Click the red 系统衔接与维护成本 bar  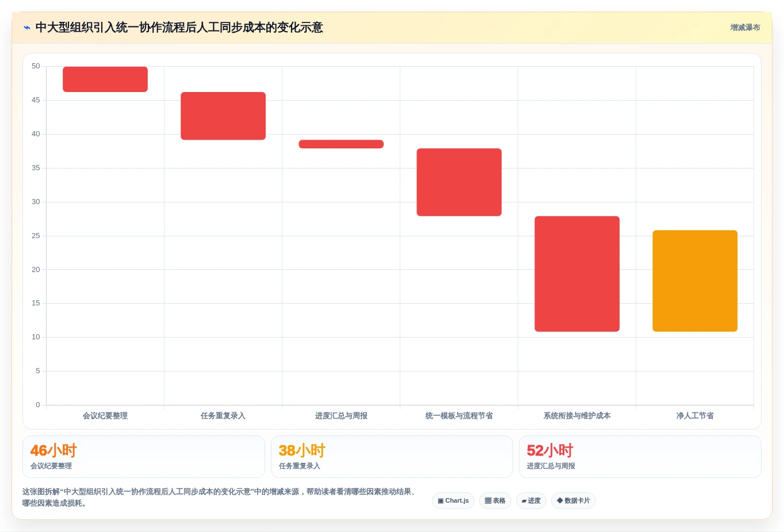click(577, 274)
